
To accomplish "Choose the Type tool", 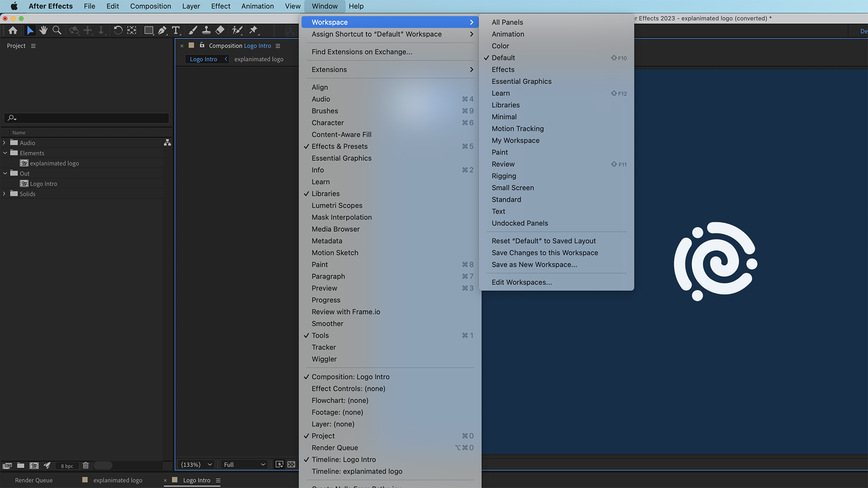I will pos(176,30).
